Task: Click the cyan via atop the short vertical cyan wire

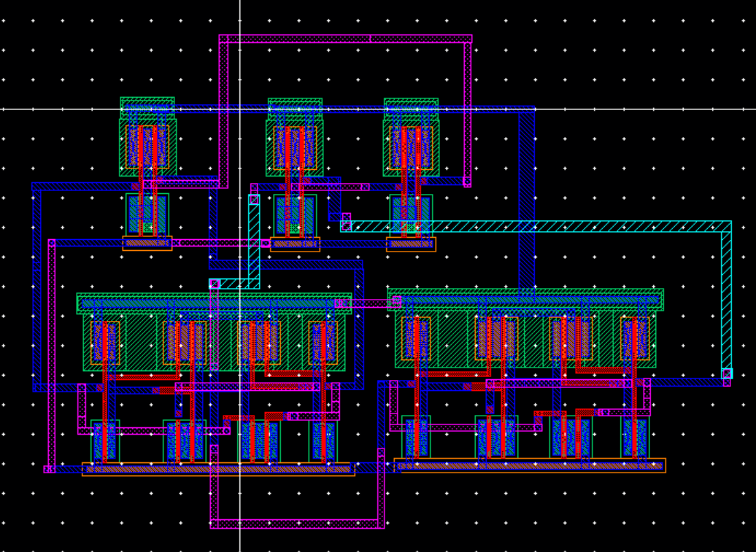Action: coord(254,199)
